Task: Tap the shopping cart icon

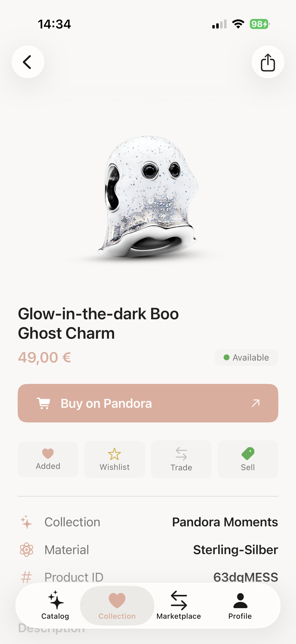Action: point(44,403)
